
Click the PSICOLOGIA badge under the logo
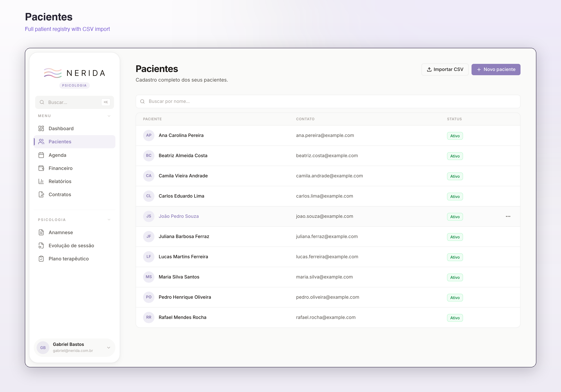tap(75, 85)
